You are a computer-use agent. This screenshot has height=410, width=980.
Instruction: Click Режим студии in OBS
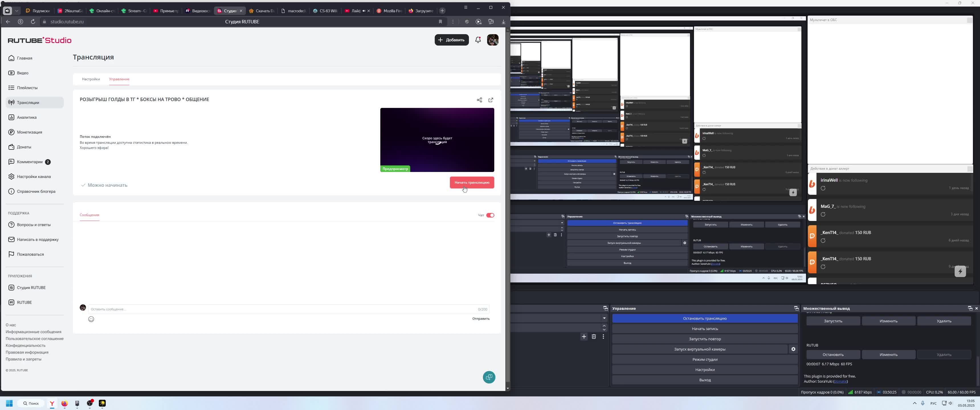(x=705, y=359)
